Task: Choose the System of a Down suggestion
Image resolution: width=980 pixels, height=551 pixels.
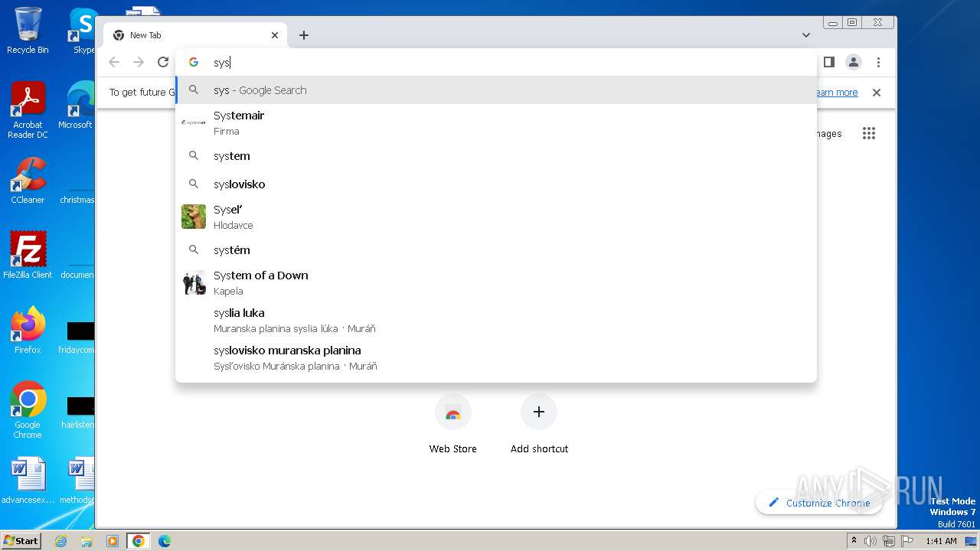Action: click(496, 282)
